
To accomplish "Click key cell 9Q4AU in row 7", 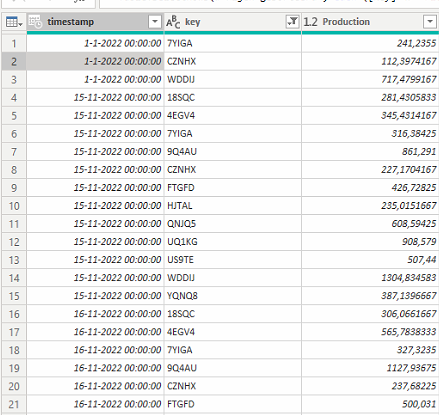I will (233, 152).
